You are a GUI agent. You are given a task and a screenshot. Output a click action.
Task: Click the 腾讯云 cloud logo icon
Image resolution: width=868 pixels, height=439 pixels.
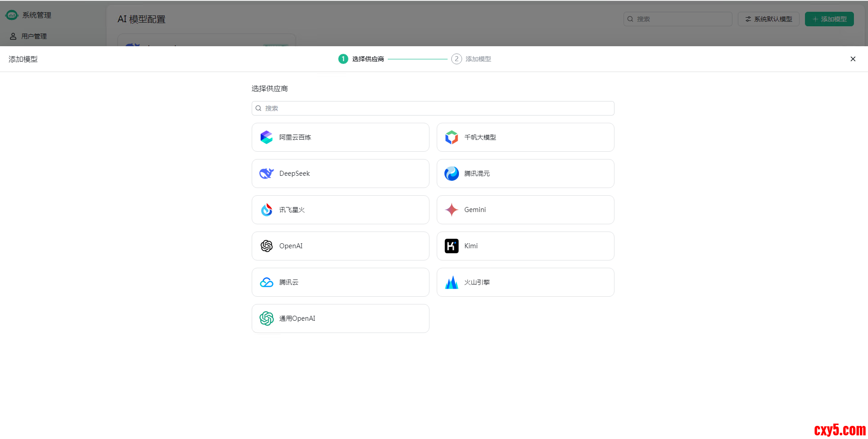point(266,282)
